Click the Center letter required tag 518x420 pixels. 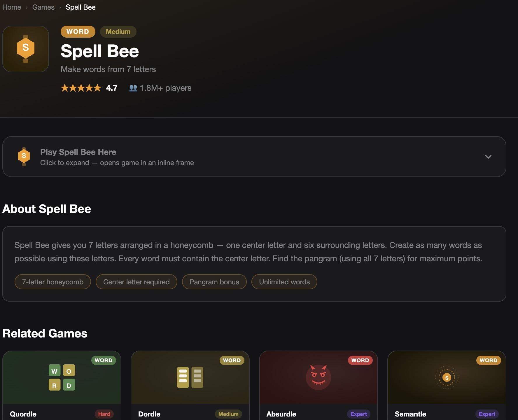[136, 282]
